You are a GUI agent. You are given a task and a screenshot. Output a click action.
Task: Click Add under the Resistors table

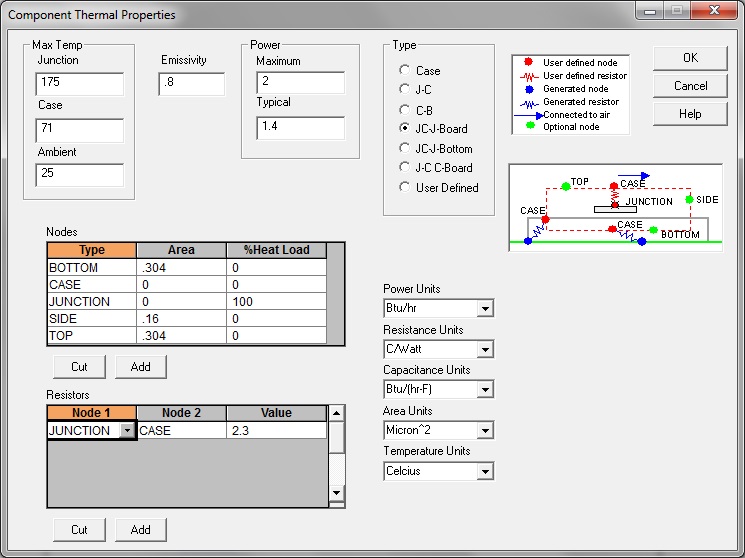(x=141, y=530)
